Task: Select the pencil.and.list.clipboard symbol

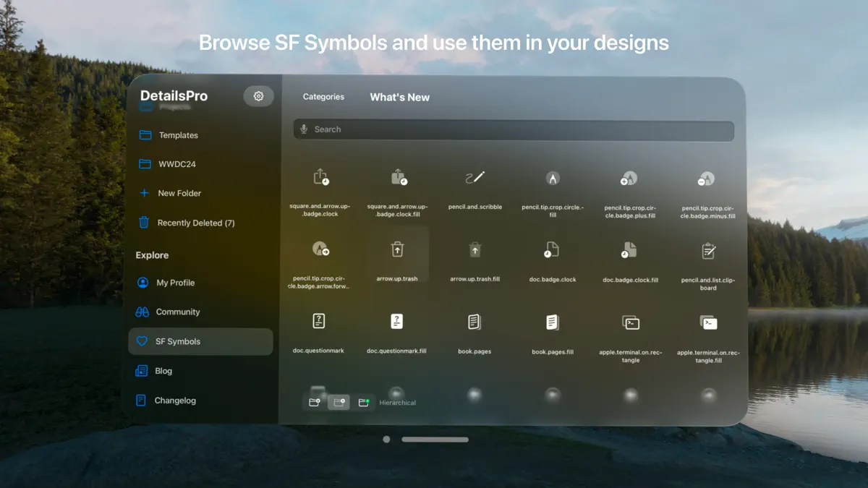Action: [707, 249]
